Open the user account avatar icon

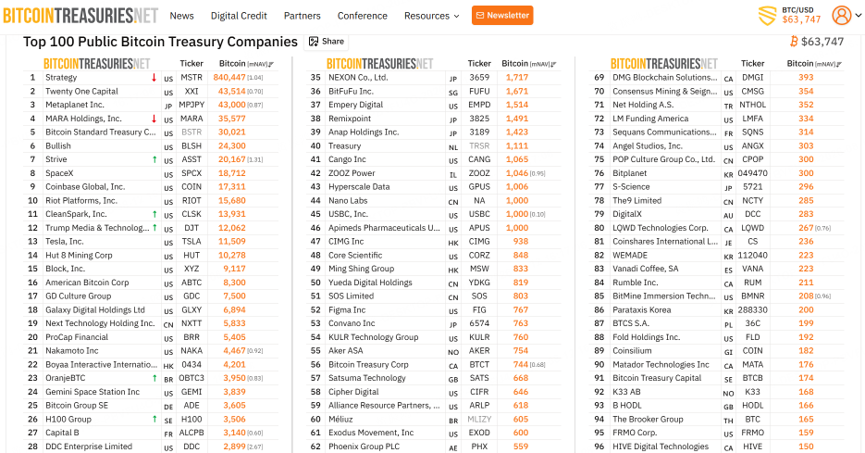(841, 15)
